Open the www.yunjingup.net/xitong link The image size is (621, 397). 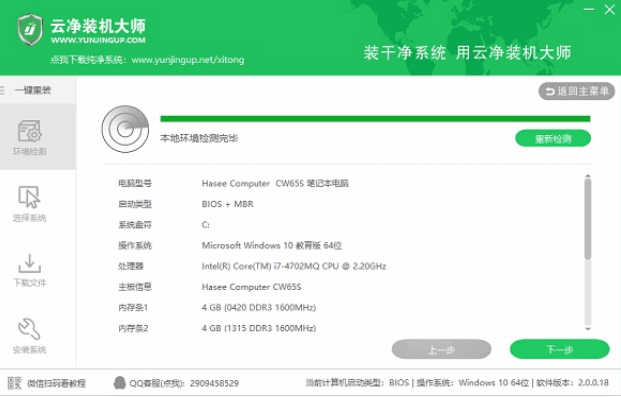[x=188, y=60]
